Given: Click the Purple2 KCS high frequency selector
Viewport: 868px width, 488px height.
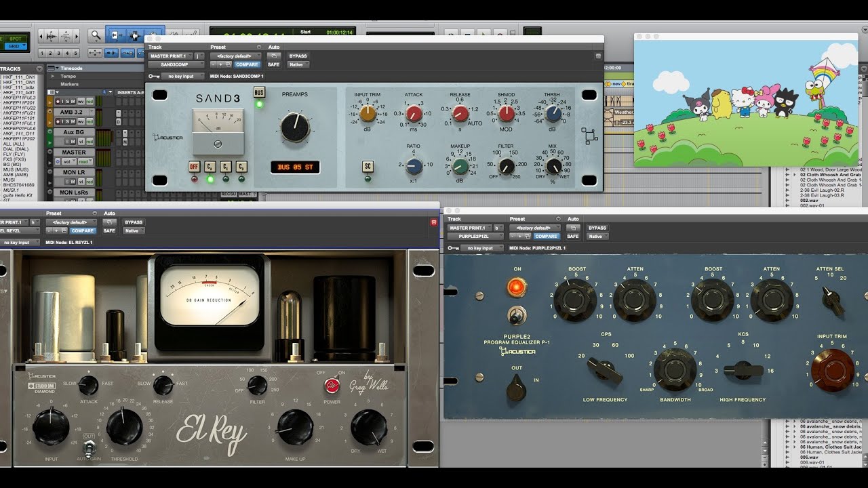Looking at the screenshot, I should tap(743, 369).
